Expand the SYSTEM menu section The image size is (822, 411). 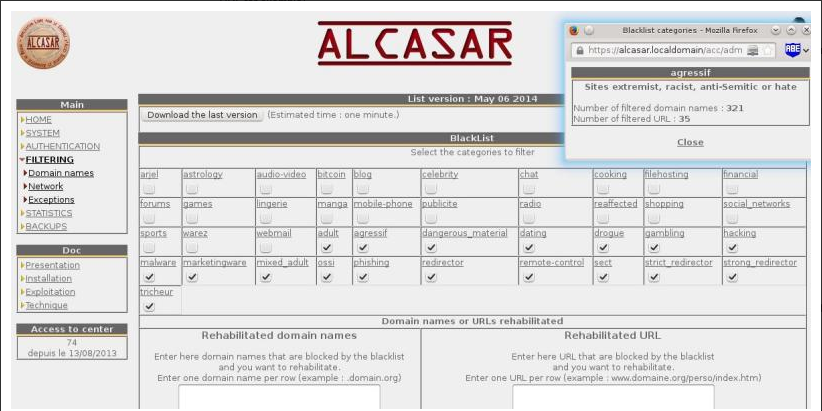pos(42,133)
